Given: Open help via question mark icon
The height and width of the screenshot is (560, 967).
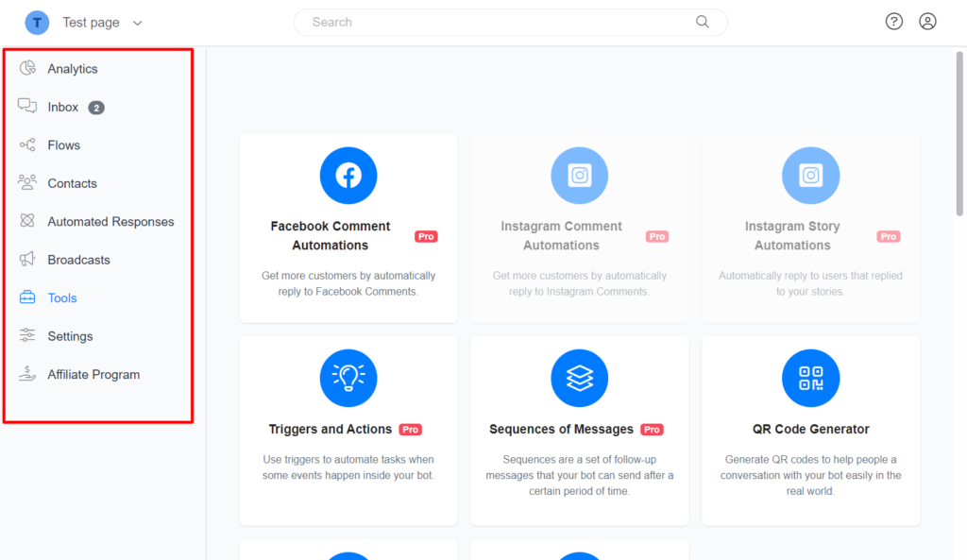Looking at the screenshot, I should click(x=894, y=22).
